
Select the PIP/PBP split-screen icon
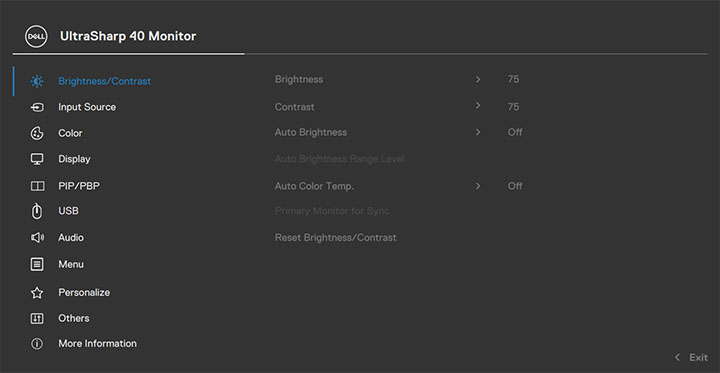[37, 186]
